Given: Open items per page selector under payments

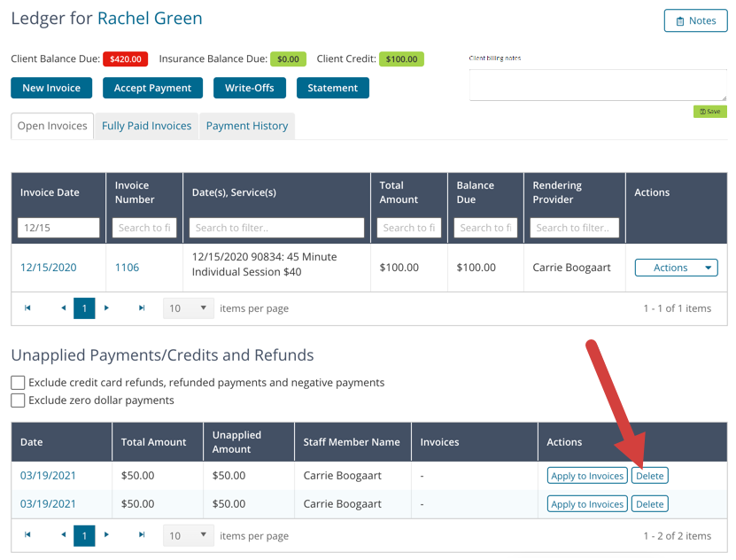Looking at the screenshot, I should 188,535.
